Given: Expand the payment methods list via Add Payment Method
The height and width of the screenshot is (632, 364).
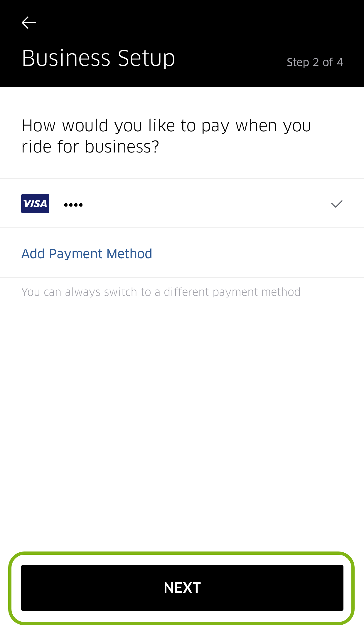Looking at the screenshot, I should [86, 253].
